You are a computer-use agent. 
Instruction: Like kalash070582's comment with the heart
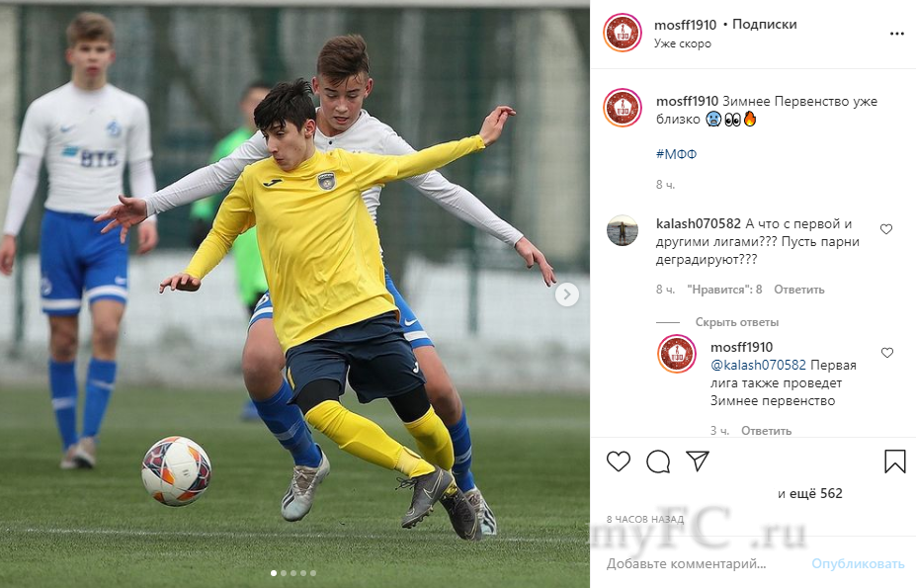[x=886, y=229]
